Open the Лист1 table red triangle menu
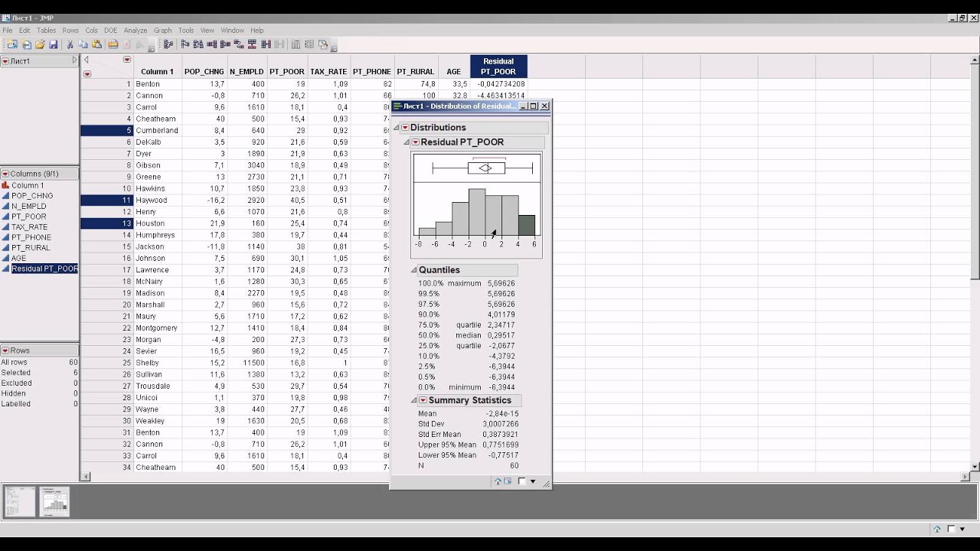This screenshot has height=551, width=980. coord(5,61)
